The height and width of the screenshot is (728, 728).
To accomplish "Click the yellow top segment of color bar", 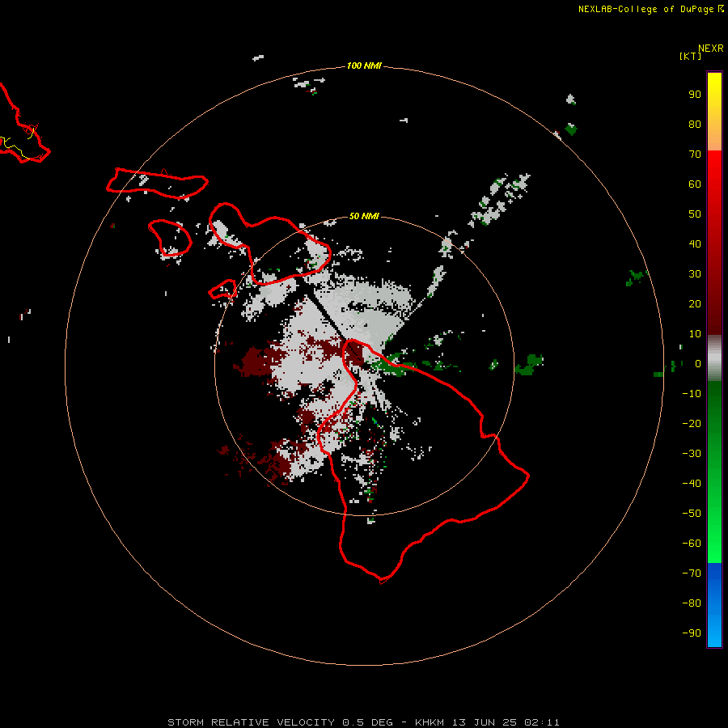I will pyautogui.click(x=714, y=112).
